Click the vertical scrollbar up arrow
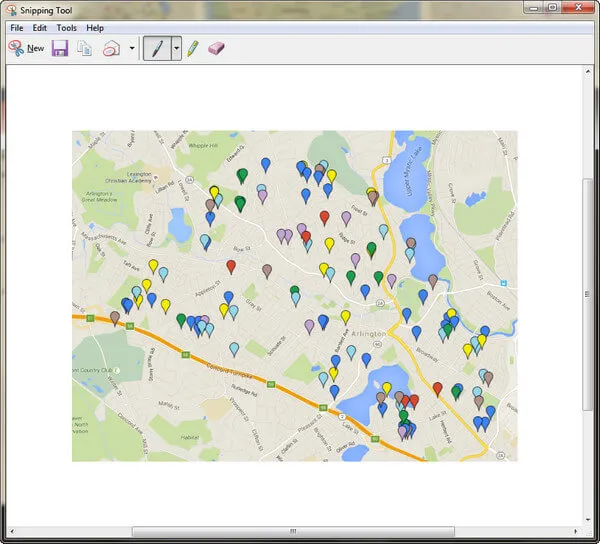The width and height of the screenshot is (600, 544). [587, 73]
